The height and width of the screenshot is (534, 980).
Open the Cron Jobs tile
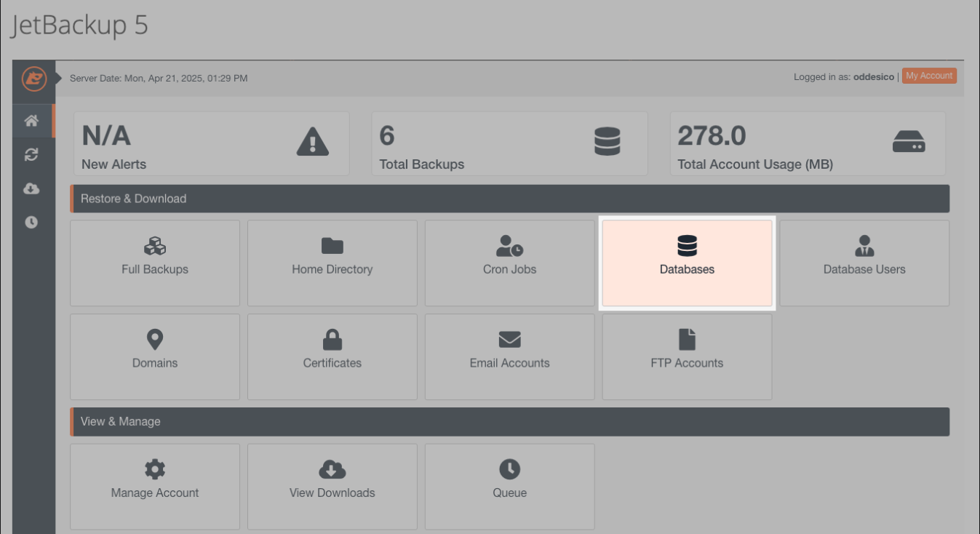pyautogui.click(x=510, y=263)
